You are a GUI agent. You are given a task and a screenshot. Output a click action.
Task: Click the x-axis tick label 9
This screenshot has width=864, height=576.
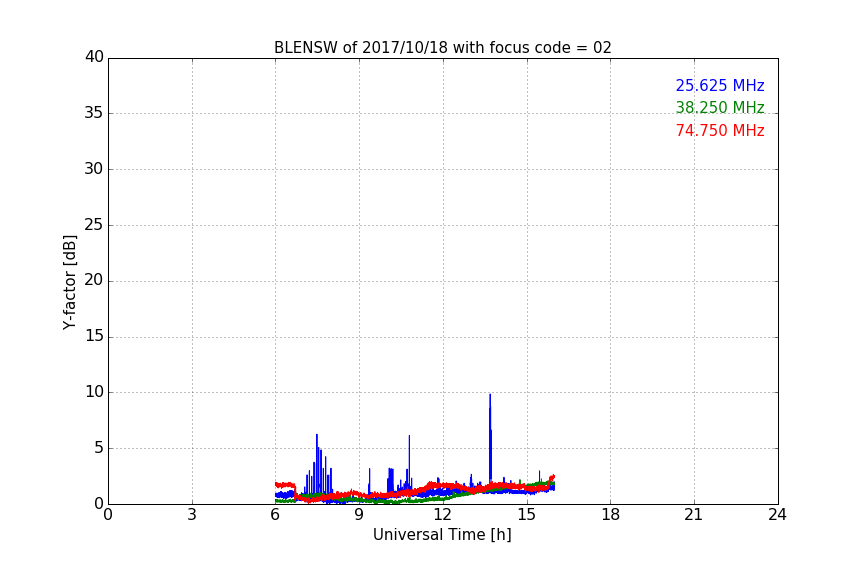click(359, 515)
